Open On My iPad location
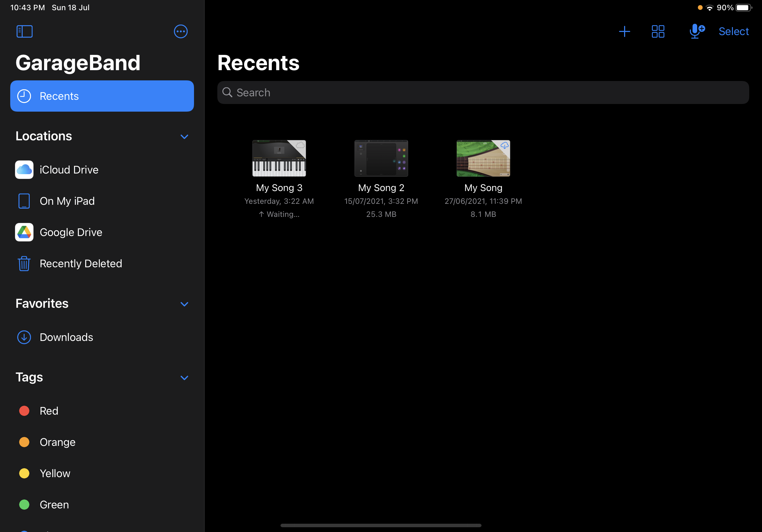762x532 pixels. 102,201
